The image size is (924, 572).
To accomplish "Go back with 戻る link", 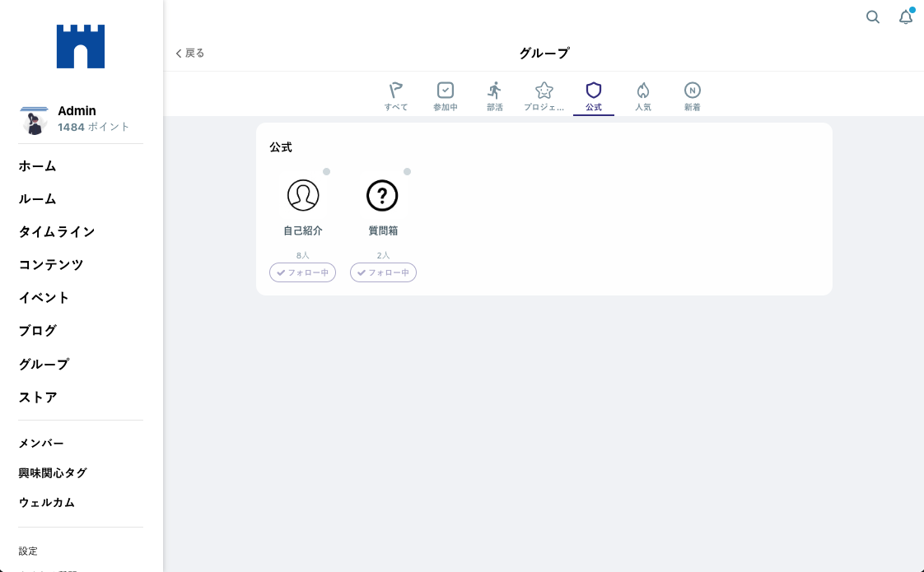I will click(x=189, y=53).
